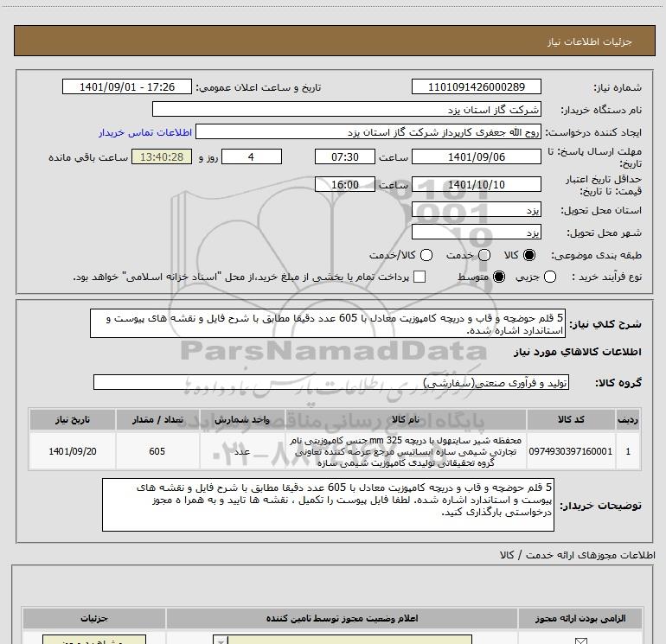Click the تاریخ نیاز column header
The image size is (666, 644).
pos(72,419)
